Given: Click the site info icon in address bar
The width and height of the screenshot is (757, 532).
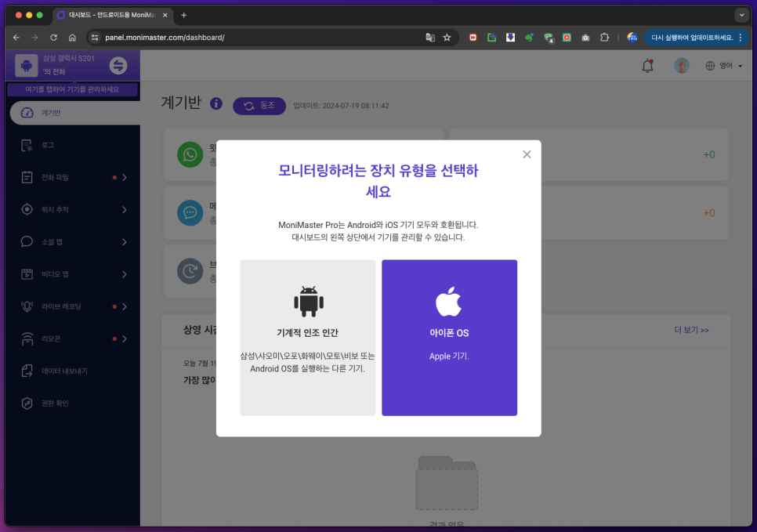Looking at the screenshot, I should pos(95,38).
